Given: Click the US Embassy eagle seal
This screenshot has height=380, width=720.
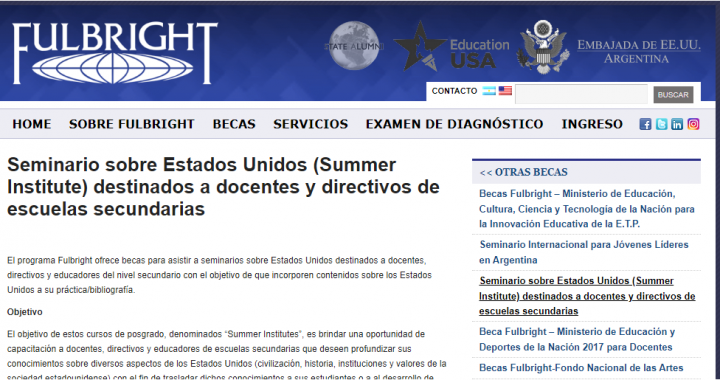Looking at the screenshot, I should 543,47.
